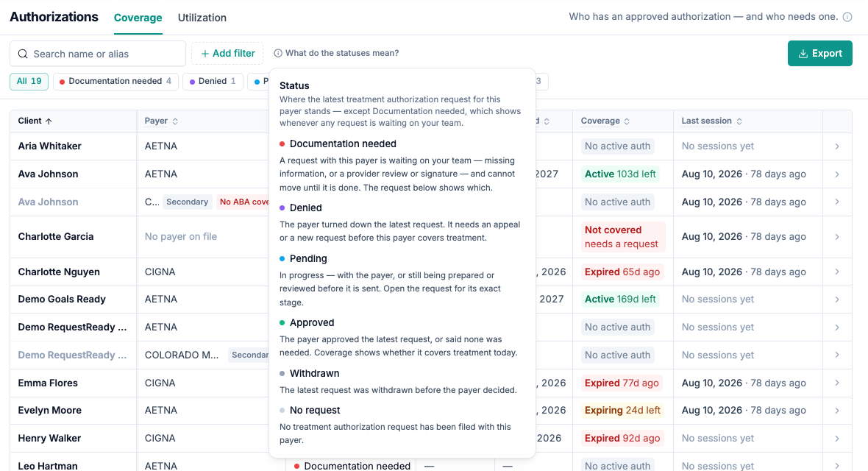Select the Charlotte Garcia client name
This screenshot has height=471, width=868.
tap(56, 237)
